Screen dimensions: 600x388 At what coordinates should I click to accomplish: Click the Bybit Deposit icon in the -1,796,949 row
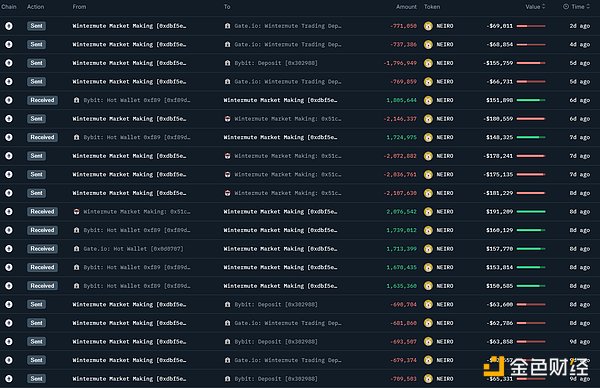tap(228, 63)
